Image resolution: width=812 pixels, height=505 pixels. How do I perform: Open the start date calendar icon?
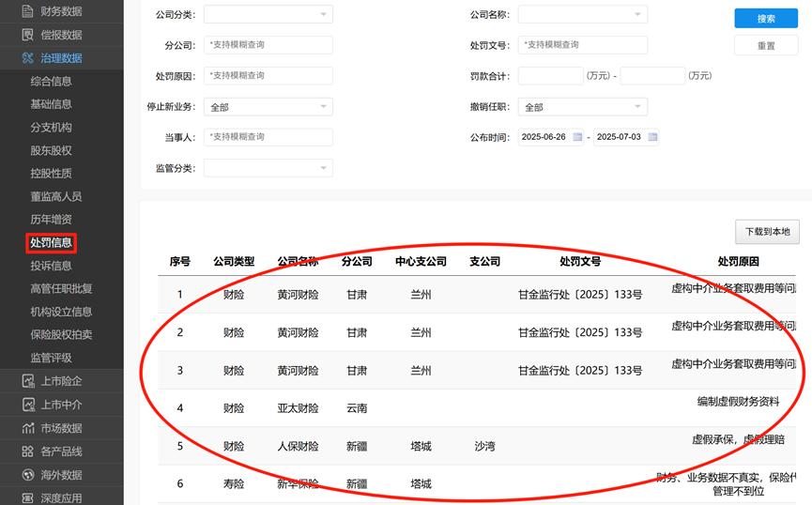point(577,137)
